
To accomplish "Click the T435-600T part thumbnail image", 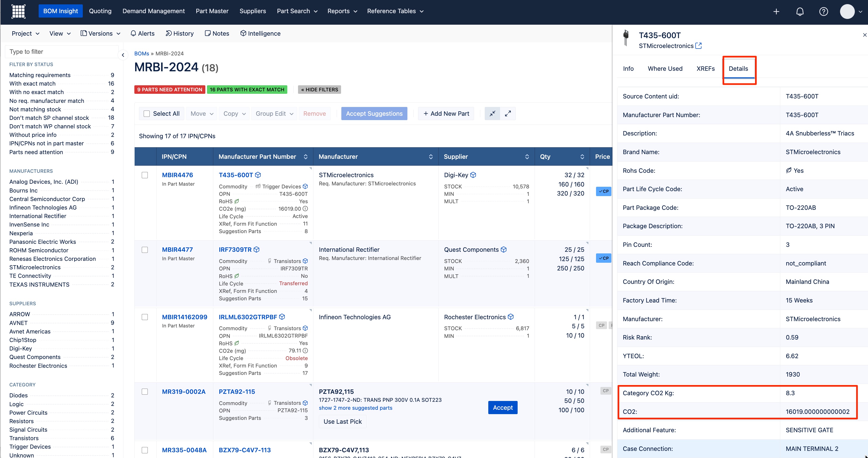I will (x=626, y=38).
